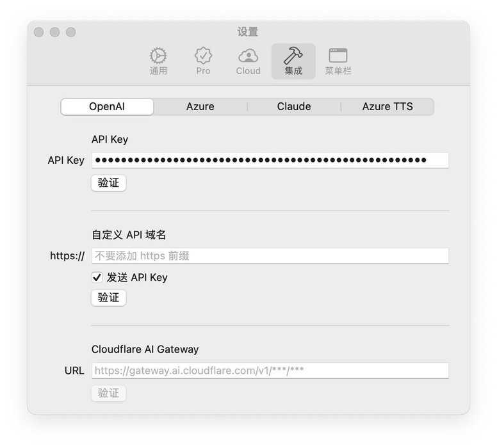This screenshot has width=497, height=448.
Task: Select the 集成 hammer icon
Action: (293, 61)
